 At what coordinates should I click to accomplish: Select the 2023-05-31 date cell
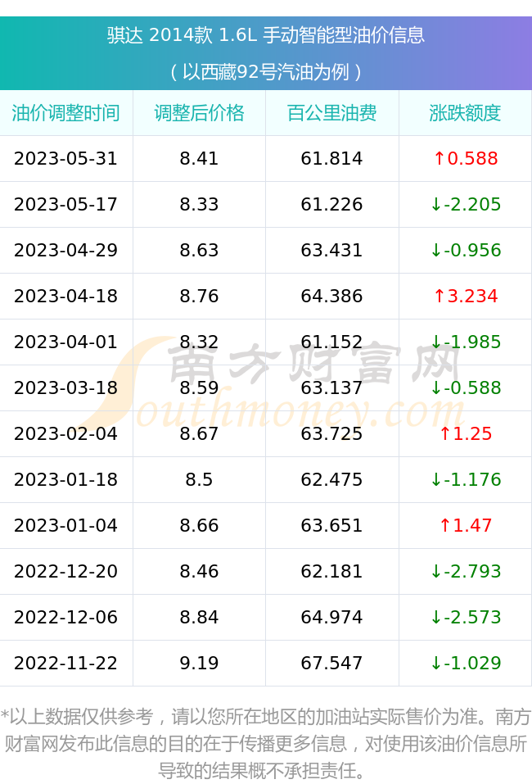tap(66, 158)
